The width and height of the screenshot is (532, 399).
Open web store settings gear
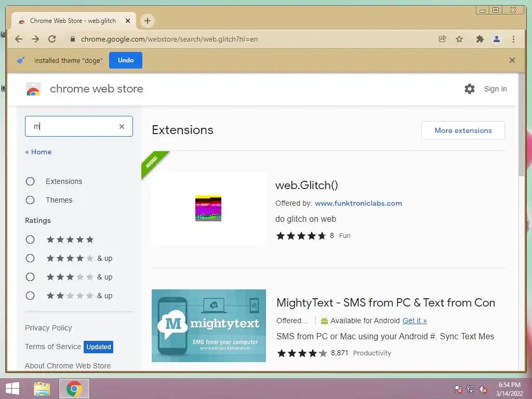click(x=470, y=89)
